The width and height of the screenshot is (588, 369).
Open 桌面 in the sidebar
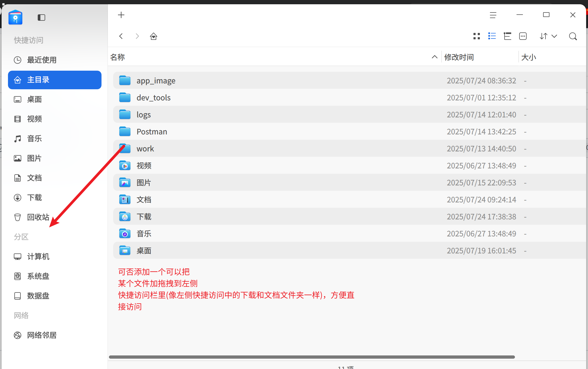point(55,99)
